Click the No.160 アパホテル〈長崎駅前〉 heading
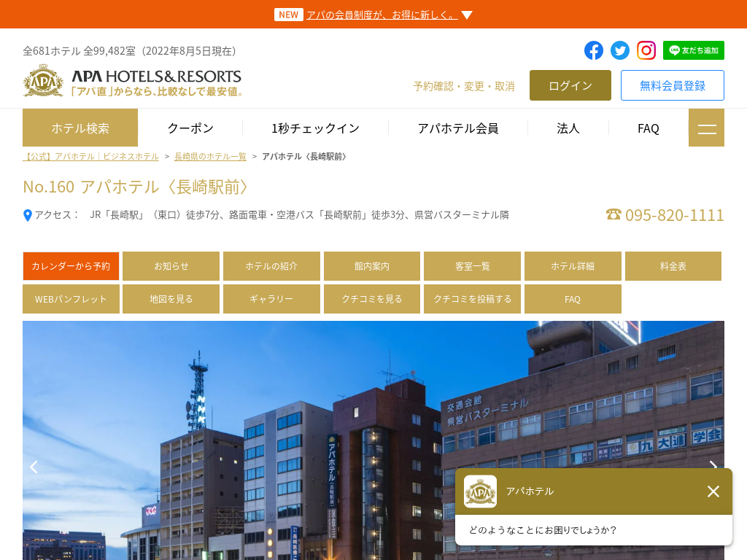Image resolution: width=747 pixels, height=560 pixels. tap(136, 187)
